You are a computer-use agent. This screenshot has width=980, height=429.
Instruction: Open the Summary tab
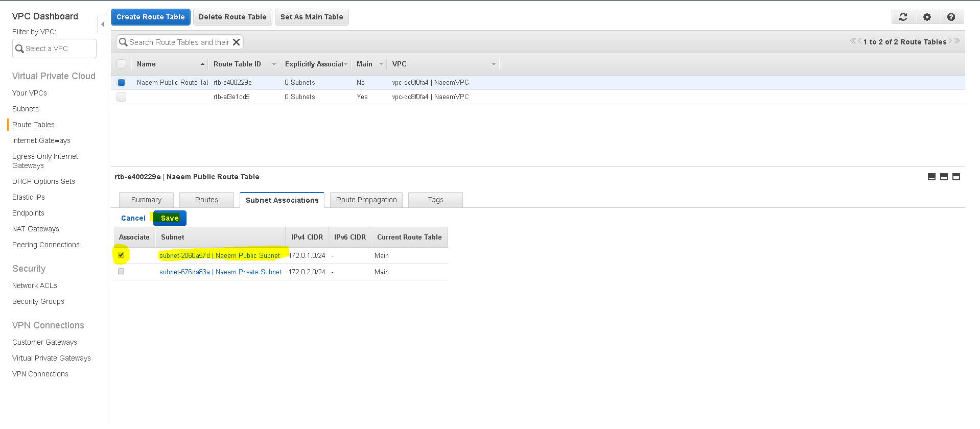[x=146, y=200]
